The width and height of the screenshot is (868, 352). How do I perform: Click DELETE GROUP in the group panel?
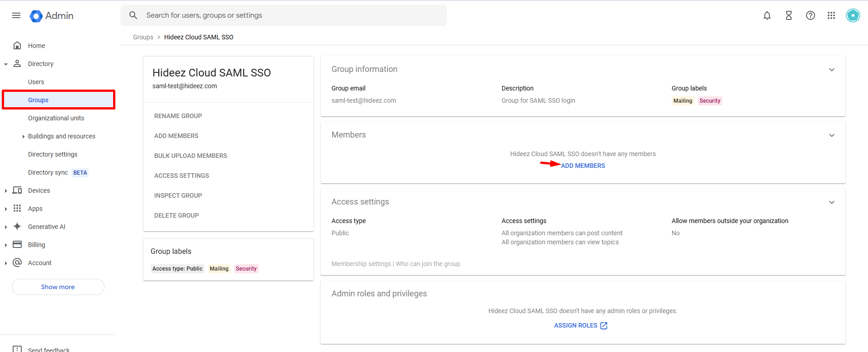coord(176,215)
